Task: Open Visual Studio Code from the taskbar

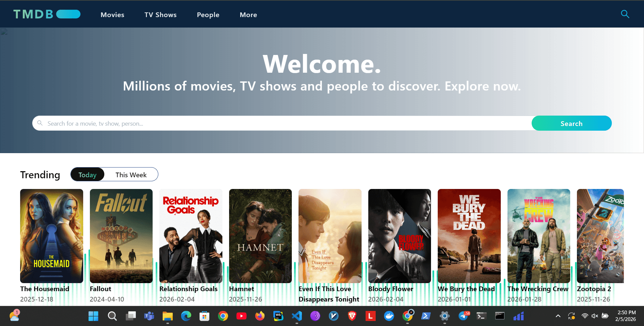Action: pos(297,316)
